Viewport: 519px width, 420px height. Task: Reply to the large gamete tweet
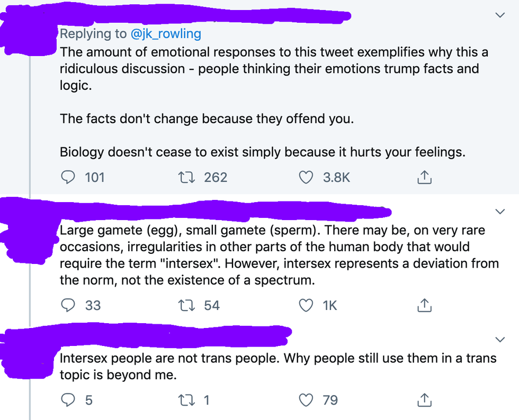(68, 305)
